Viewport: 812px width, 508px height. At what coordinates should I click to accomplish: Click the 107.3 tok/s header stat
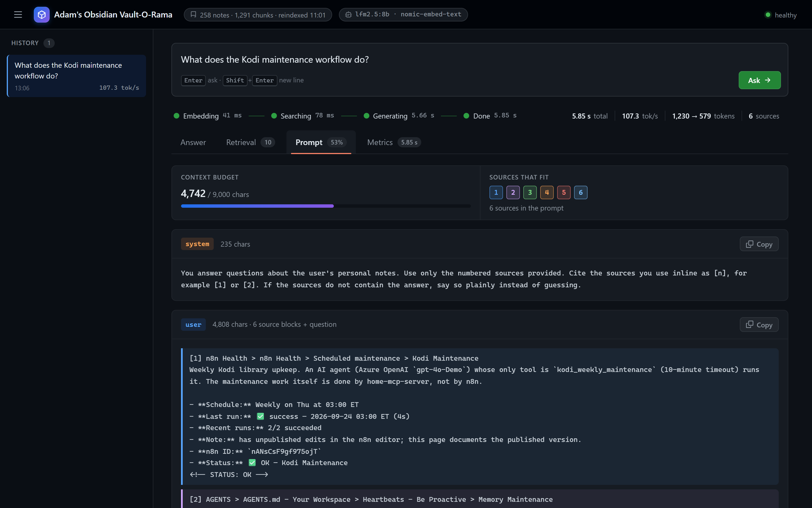[639, 116]
